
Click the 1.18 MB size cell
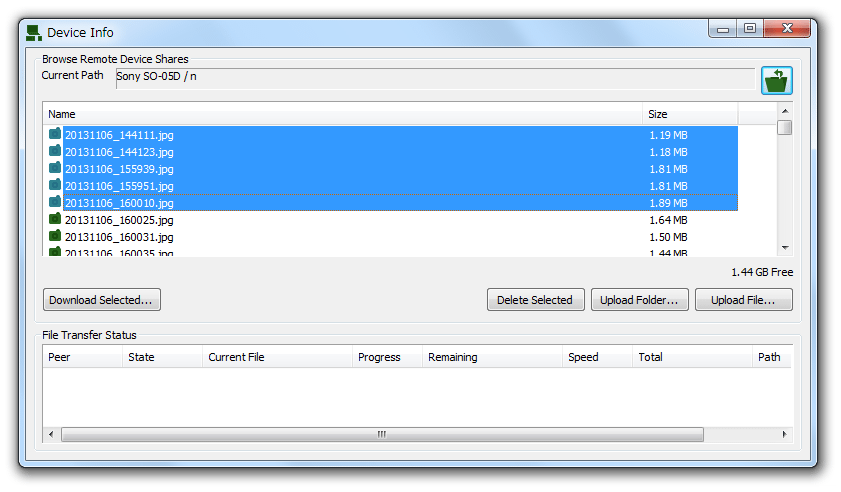[x=668, y=152]
